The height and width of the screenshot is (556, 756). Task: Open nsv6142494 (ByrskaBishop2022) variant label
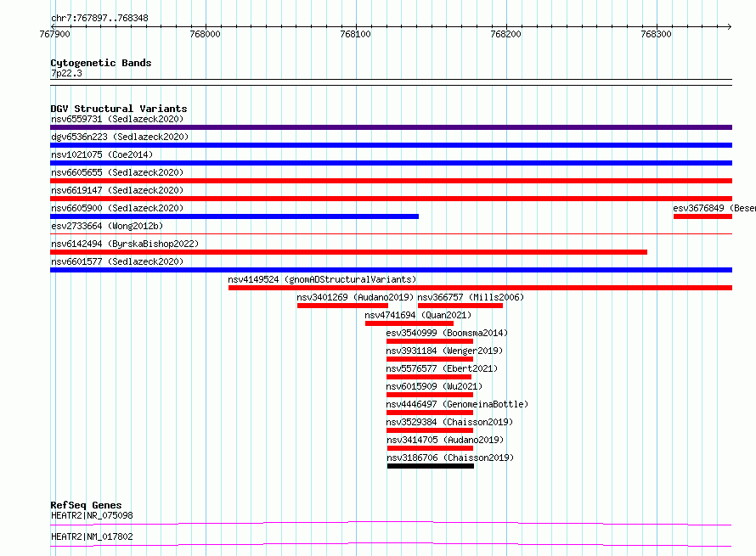(x=125, y=244)
